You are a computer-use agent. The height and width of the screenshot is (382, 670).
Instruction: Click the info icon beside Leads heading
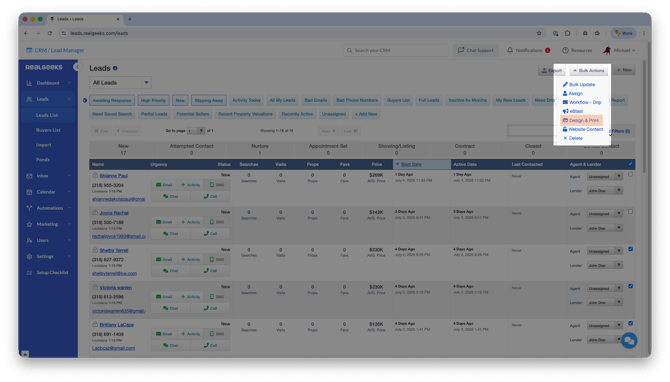point(115,68)
